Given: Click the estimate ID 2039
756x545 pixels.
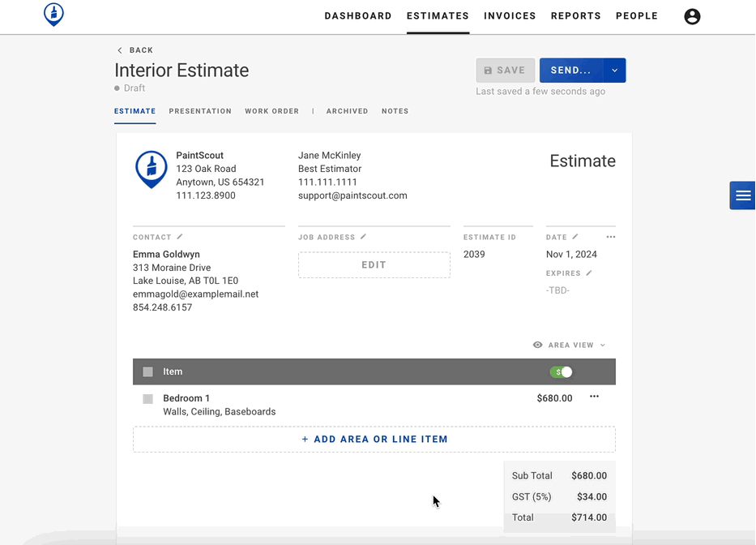Looking at the screenshot, I should pyautogui.click(x=474, y=255).
